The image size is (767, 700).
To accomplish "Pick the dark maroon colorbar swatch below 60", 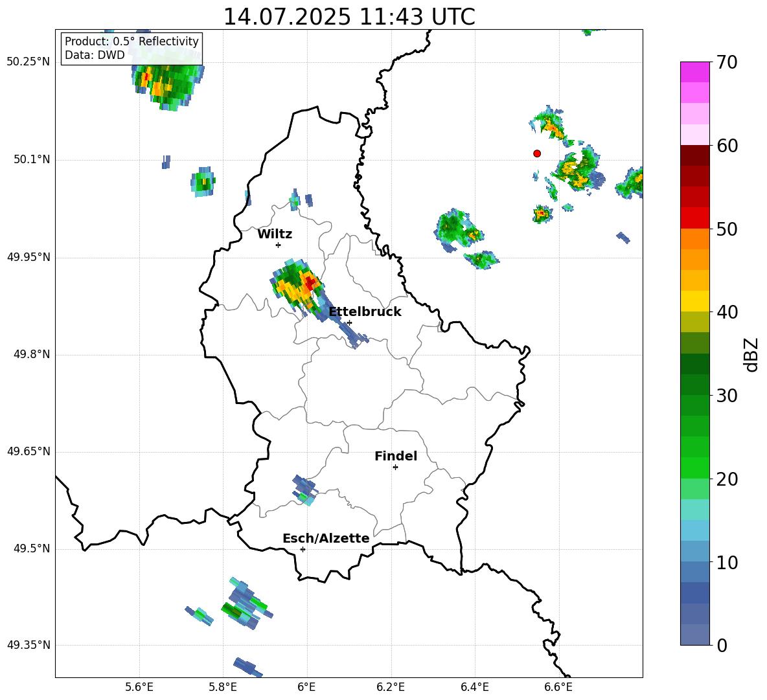I will [695, 155].
